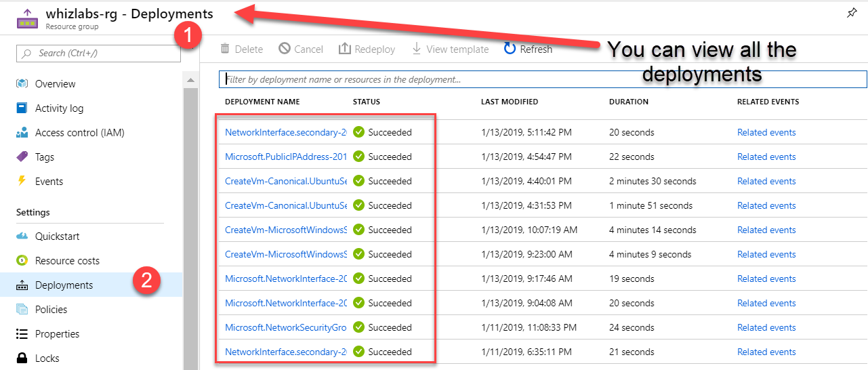Click the Locks padlock icon
The width and height of the screenshot is (868, 370).
click(x=22, y=358)
